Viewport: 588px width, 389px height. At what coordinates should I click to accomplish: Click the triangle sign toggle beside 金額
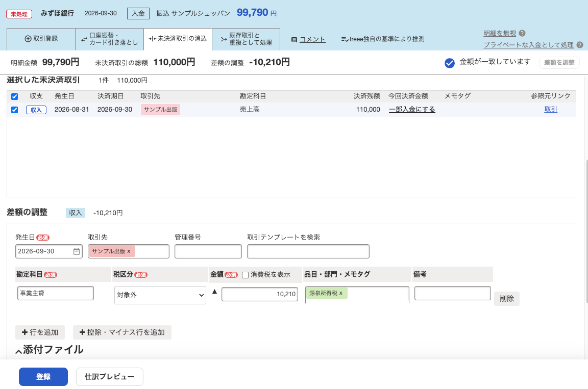pos(214,292)
